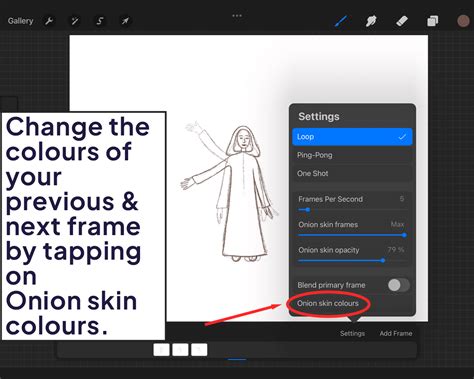Select the Selection S-shaped tool
Viewport: 474px width, 379px height.
coord(100,21)
